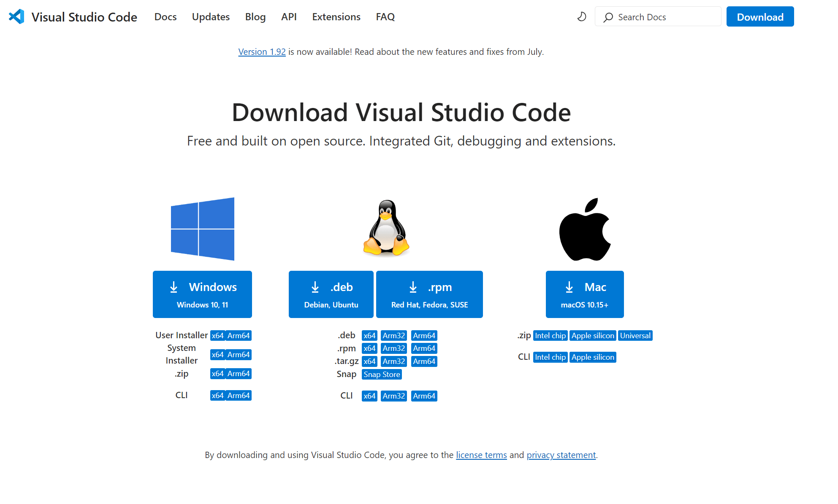Click the top-right Download button
The height and width of the screenshot is (504, 838).
[760, 17]
